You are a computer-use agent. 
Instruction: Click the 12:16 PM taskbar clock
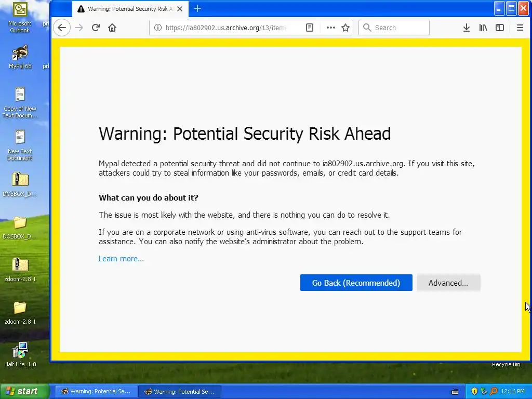tap(513, 391)
